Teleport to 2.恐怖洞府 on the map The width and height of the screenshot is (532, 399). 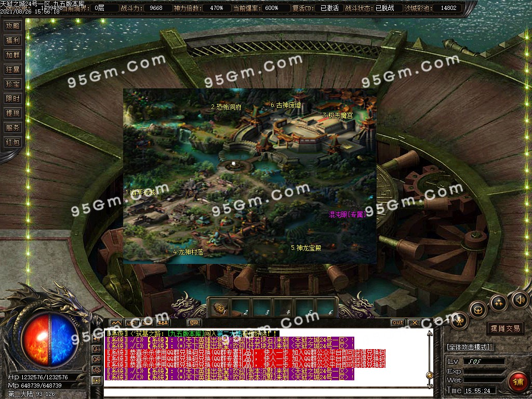pyautogui.click(x=226, y=107)
